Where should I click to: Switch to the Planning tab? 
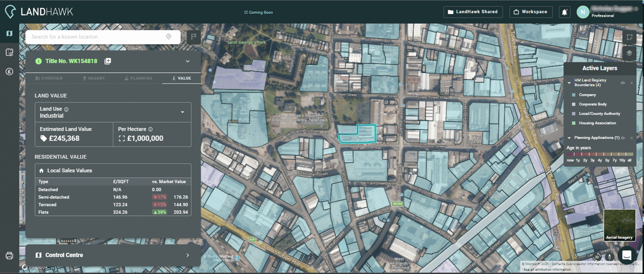pos(138,79)
